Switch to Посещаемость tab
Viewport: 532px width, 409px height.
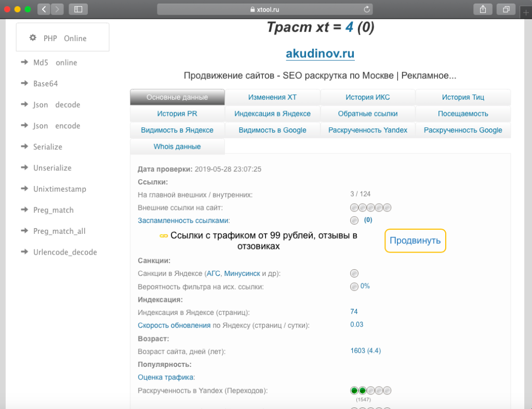point(463,114)
